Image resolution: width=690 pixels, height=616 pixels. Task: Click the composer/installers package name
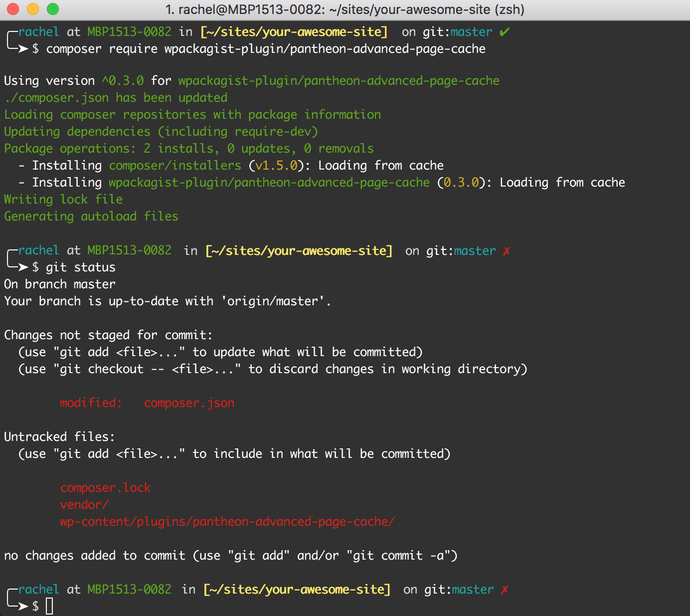(175, 166)
